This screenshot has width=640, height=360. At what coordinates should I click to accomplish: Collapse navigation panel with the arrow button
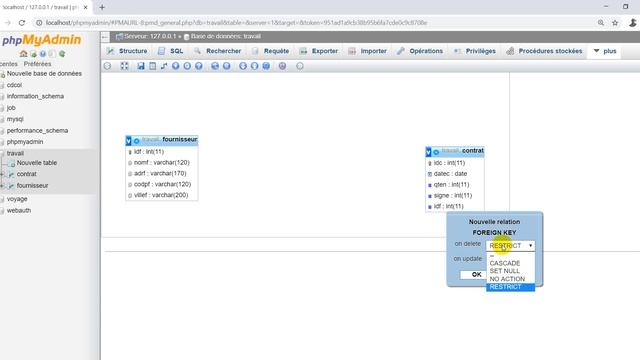click(x=105, y=37)
